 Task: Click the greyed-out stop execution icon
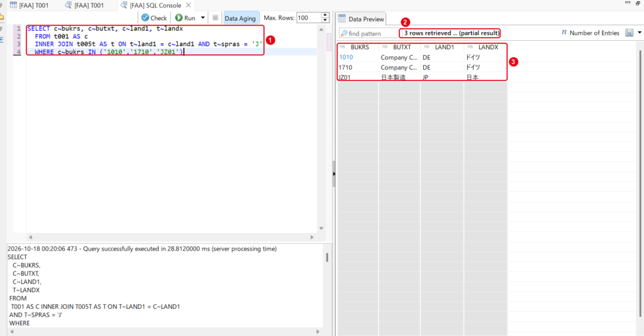[x=215, y=18]
